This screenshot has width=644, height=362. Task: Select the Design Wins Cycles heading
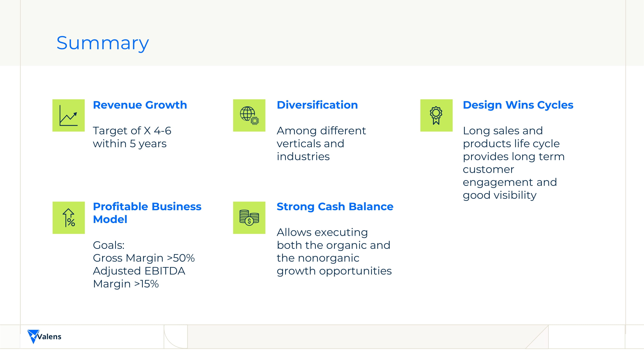[x=518, y=105]
